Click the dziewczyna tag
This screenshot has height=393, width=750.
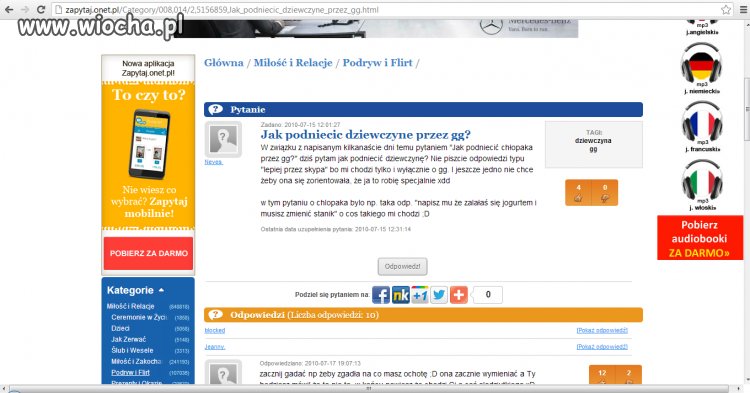[593, 141]
